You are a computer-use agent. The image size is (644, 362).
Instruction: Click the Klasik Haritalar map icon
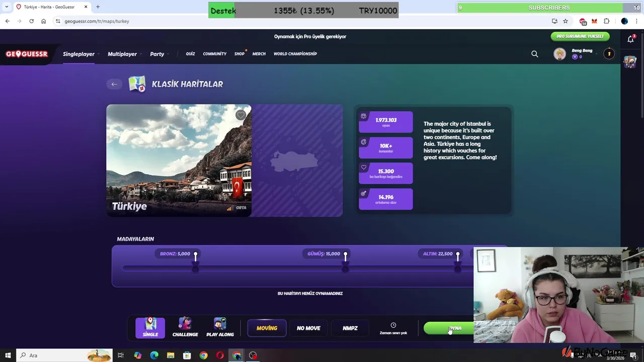point(137,84)
